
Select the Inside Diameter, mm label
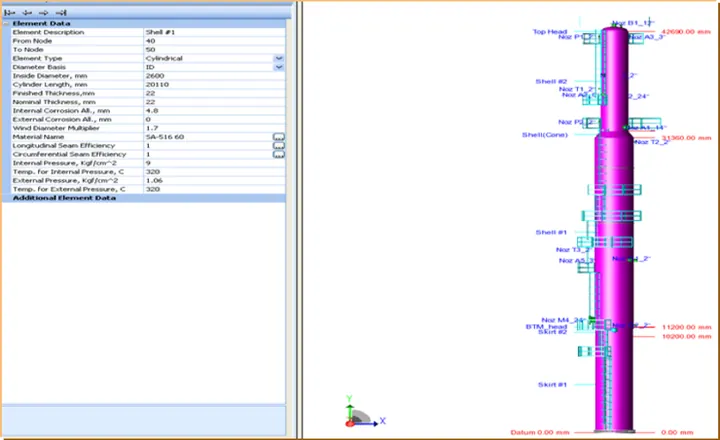point(50,76)
